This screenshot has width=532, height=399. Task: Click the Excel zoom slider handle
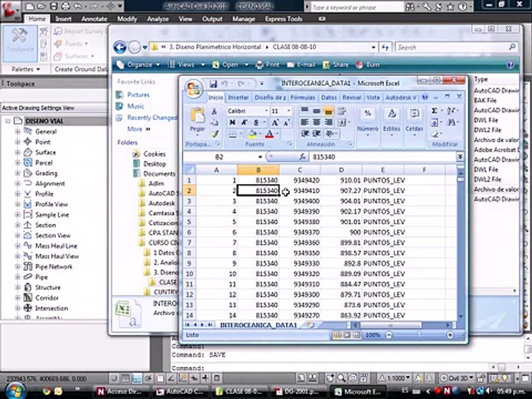pyautogui.click(x=420, y=335)
